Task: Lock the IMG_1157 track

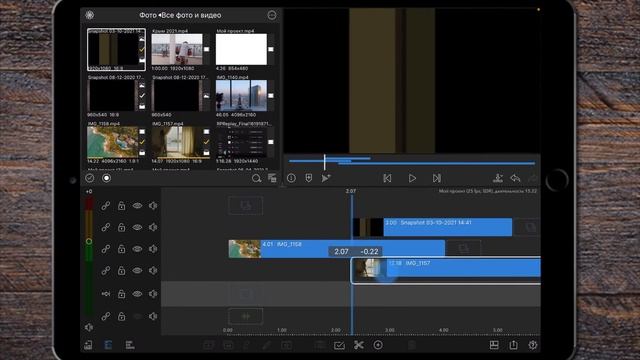Action: coord(121,270)
